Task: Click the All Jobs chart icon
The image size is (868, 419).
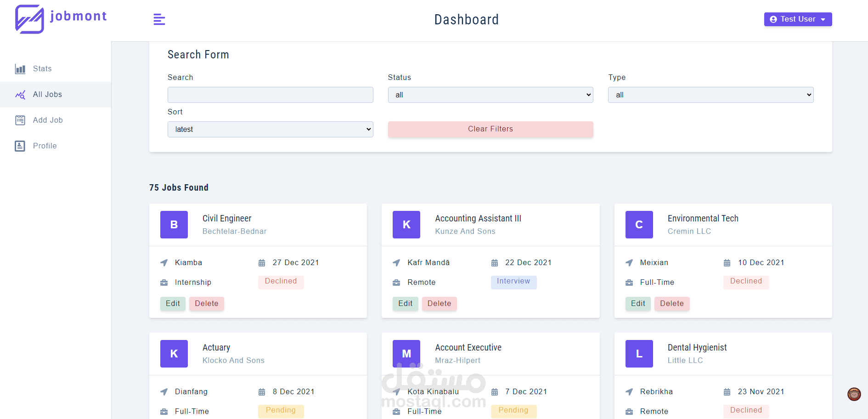Action: (20, 95)
